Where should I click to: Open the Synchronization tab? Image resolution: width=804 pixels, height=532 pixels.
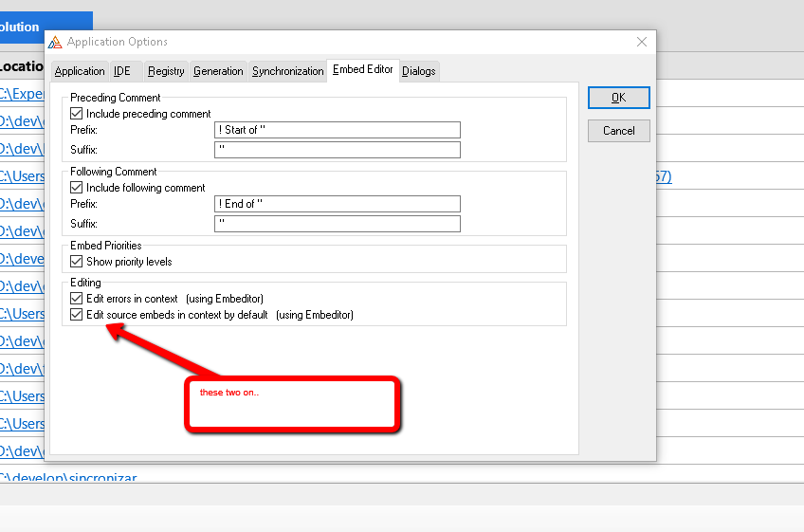tap(287, 71)
